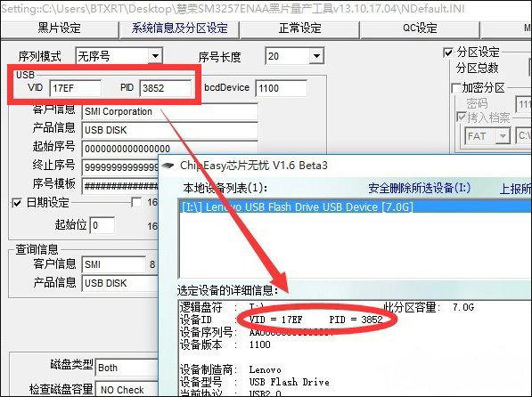
Task: Click the 客户信息 field with SMI Corporation
Action: coord(169,111)
